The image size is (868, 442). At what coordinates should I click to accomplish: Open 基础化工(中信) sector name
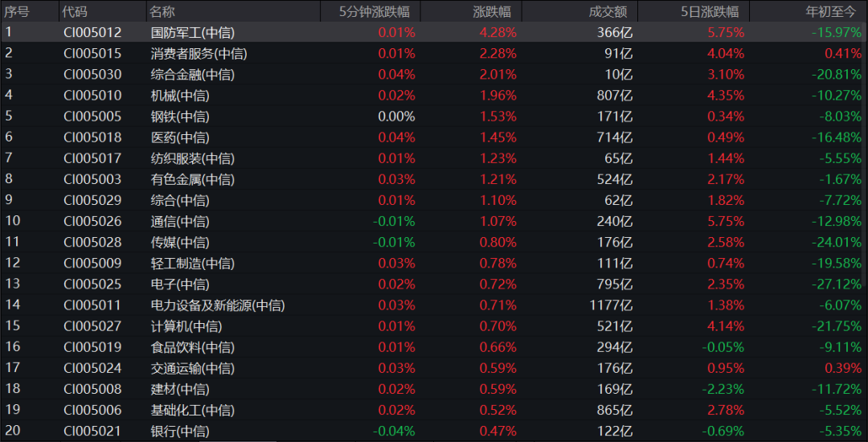point(193,411)
